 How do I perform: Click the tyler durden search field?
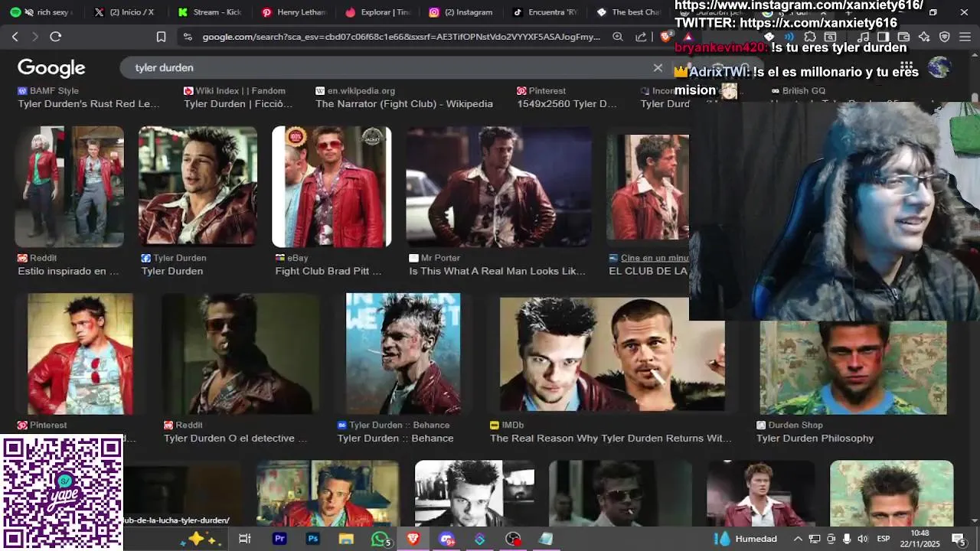point(390,67)
